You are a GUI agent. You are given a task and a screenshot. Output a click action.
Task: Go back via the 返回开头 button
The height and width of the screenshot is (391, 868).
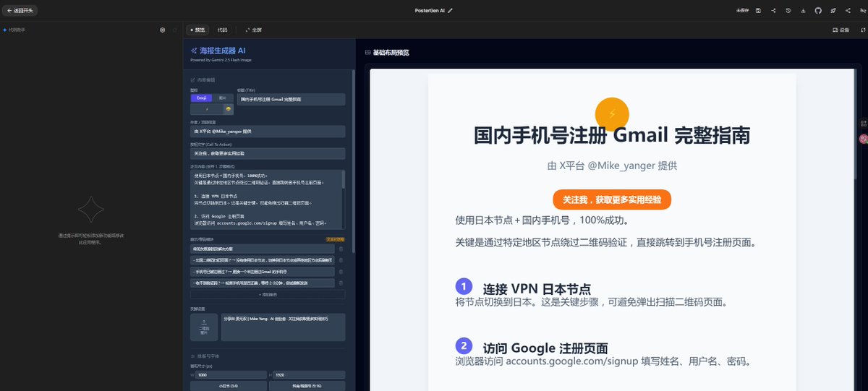tap(20, 11)
